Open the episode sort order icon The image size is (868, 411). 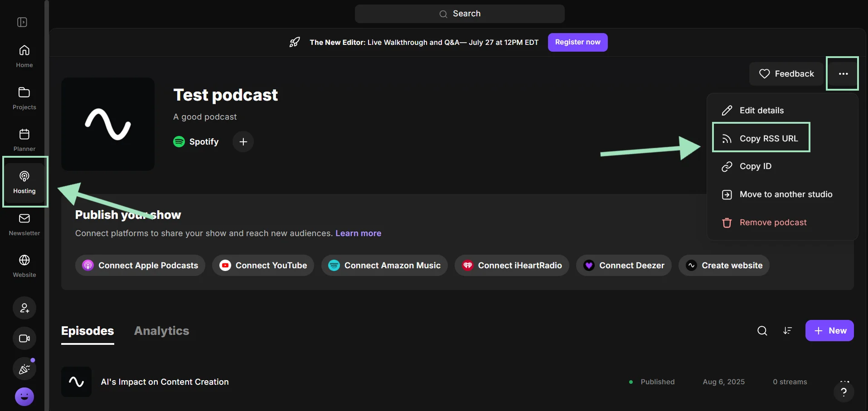(788, 331)
